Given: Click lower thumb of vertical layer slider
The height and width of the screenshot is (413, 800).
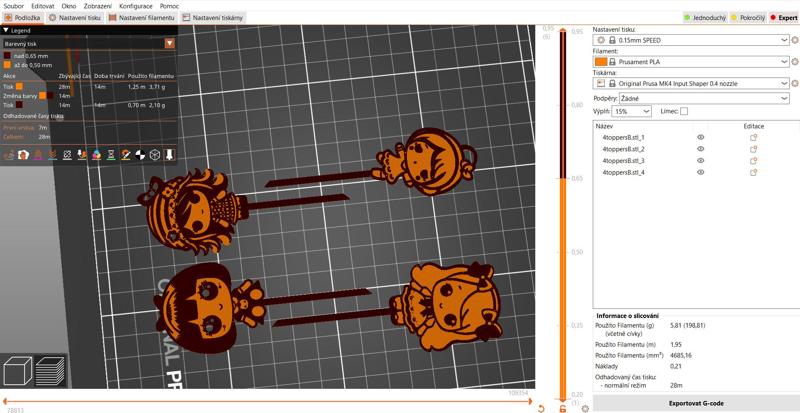Looking at the screenshot, I should (563, 401).
